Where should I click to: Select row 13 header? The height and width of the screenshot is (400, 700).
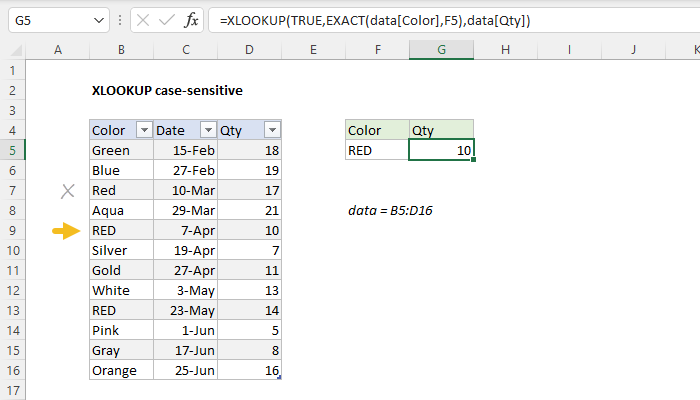(x=12, y=310)
